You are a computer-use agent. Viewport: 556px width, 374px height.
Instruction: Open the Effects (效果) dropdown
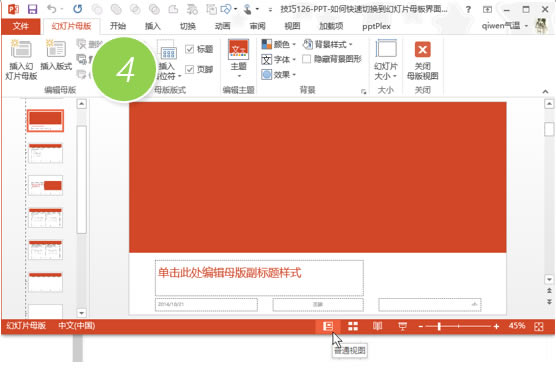pos(278,74)
